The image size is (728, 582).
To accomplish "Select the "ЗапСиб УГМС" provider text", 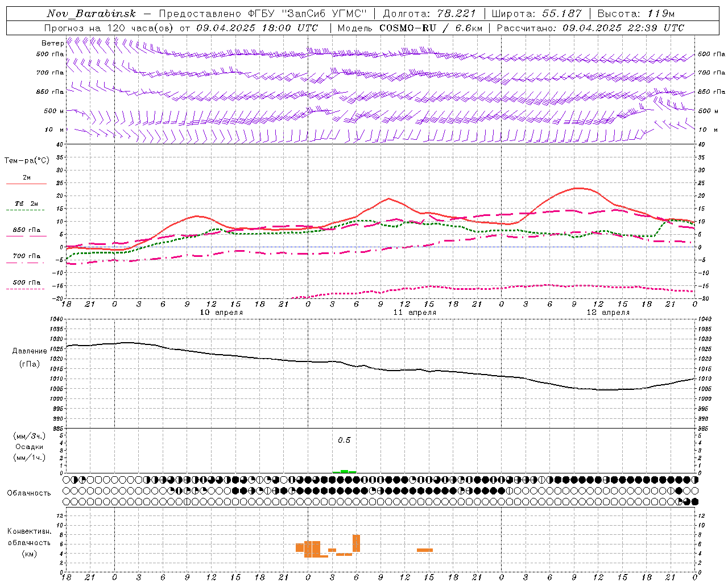I will (x=325, y=14).
